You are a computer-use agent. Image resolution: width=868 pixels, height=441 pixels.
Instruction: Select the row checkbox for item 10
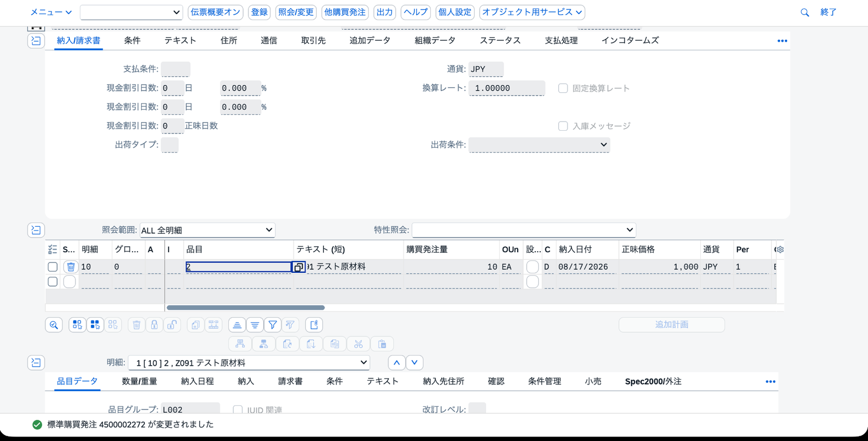pos(53,267)
